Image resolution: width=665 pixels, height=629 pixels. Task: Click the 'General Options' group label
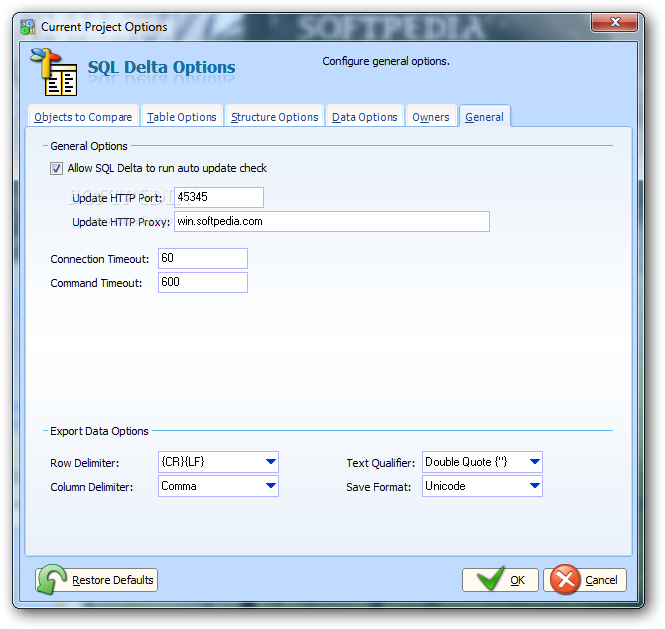pyautogui.click(x=89, y=146)
